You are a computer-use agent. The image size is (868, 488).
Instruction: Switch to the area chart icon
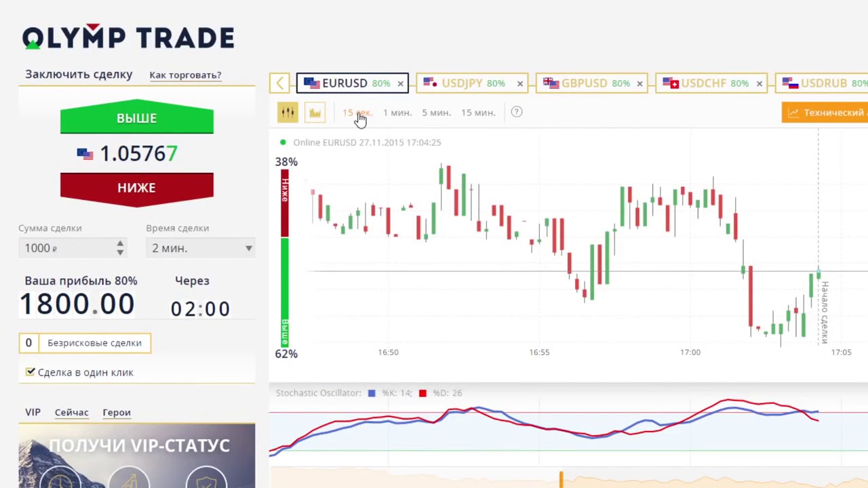pyautogui.click(x=315, y=113)
